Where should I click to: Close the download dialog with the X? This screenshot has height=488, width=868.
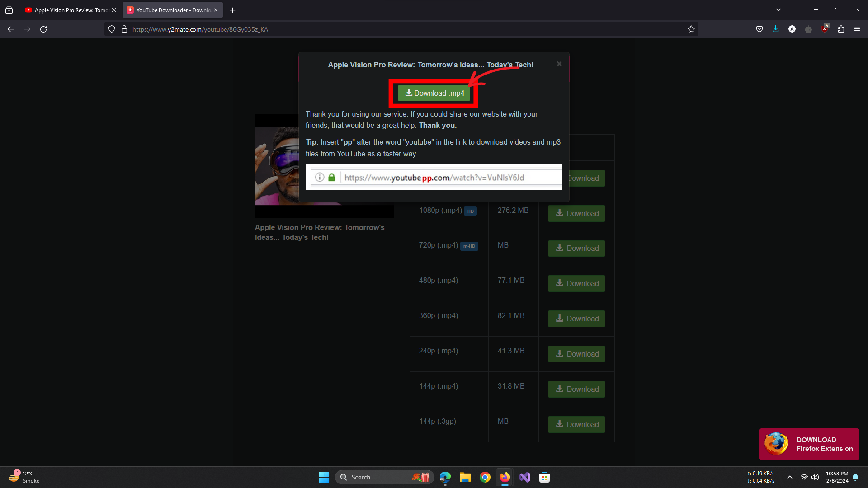pyautogui.click(x=559, y=64)
